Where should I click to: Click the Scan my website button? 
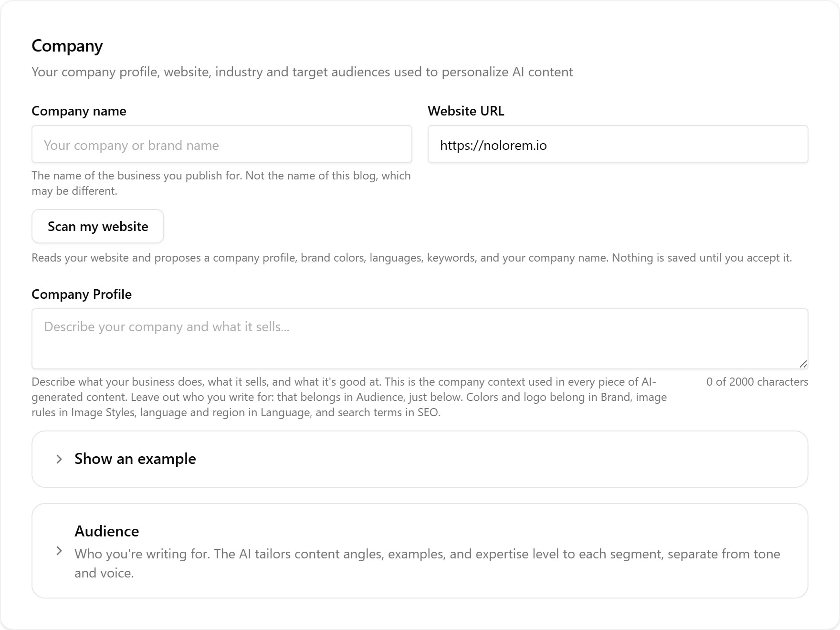click(98, 226)
